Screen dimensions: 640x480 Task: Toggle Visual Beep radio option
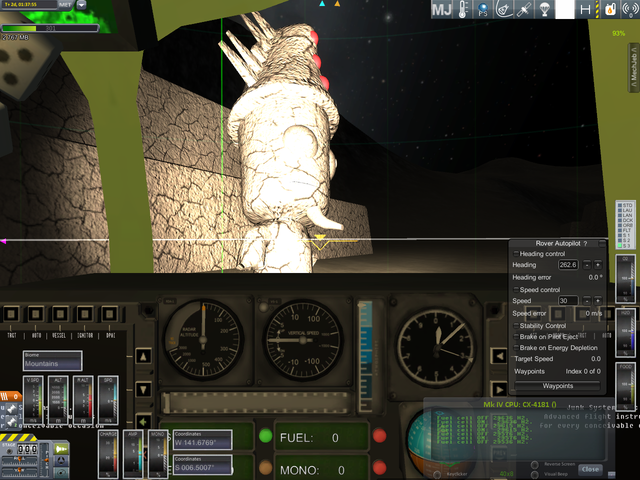click(534, 474)
